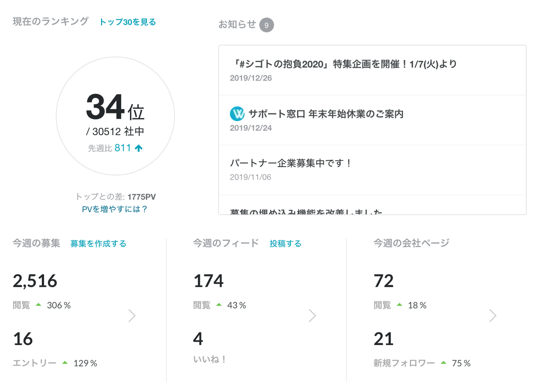Open the サポート窓口 年末年始休業 notice
Viewport: 537px width, 392px height.
click(x=326, y=114)
